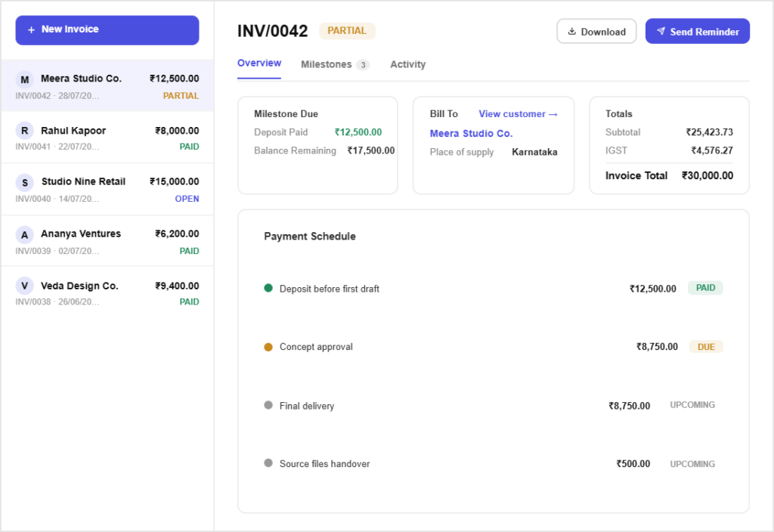This screenshot has width=774, height=532.
Task: Click the plus icon in New Invoice
Action: pyautogui.click(x=31, y=30)
